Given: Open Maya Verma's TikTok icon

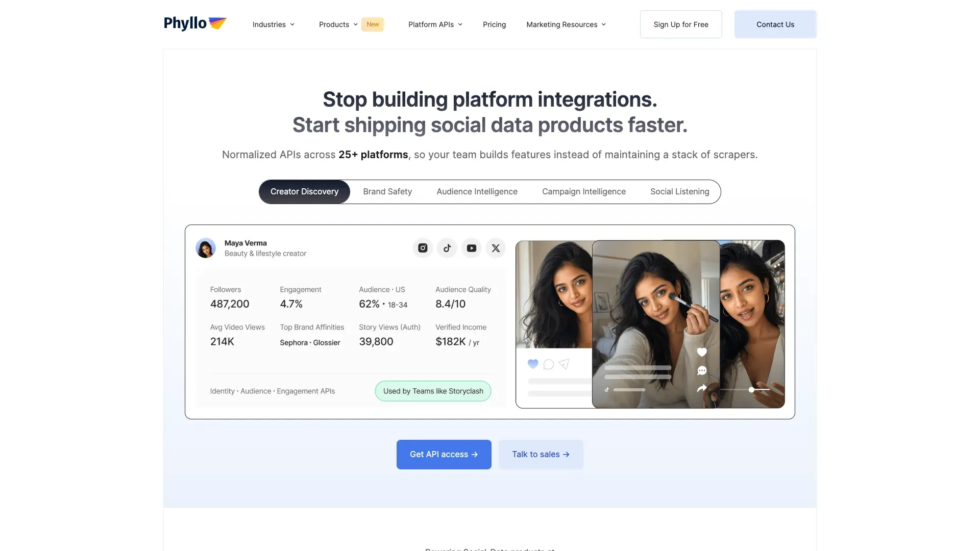Looking at the screenshot, I should pos(447,248).
